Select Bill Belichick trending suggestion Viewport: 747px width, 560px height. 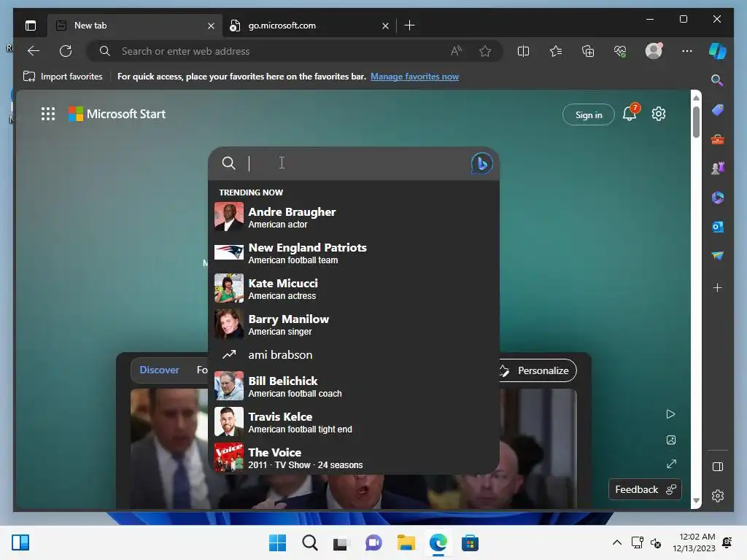tap(354, 386)
